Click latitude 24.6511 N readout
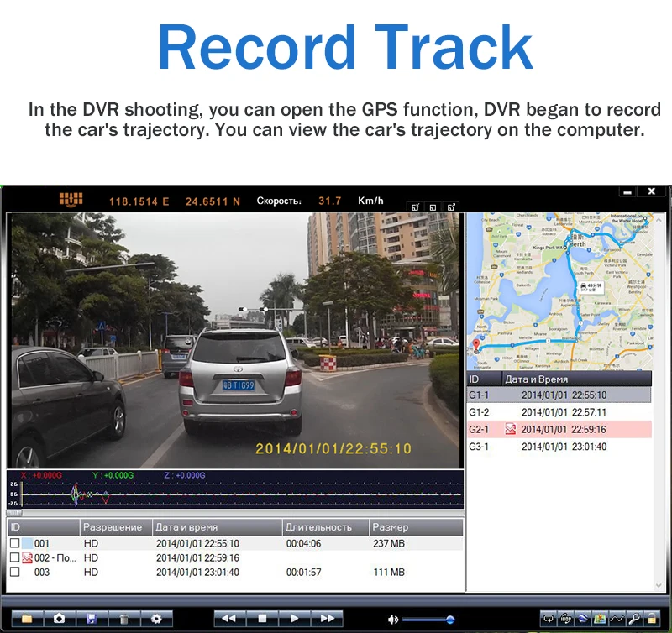Image resolution: width=672 pixels, height=633 pixels. tap(213, 201)
